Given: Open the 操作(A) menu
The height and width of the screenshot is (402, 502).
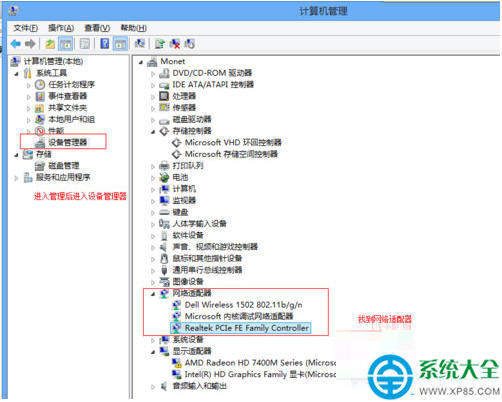Looking at the screenshot, I should click(61, 28).
